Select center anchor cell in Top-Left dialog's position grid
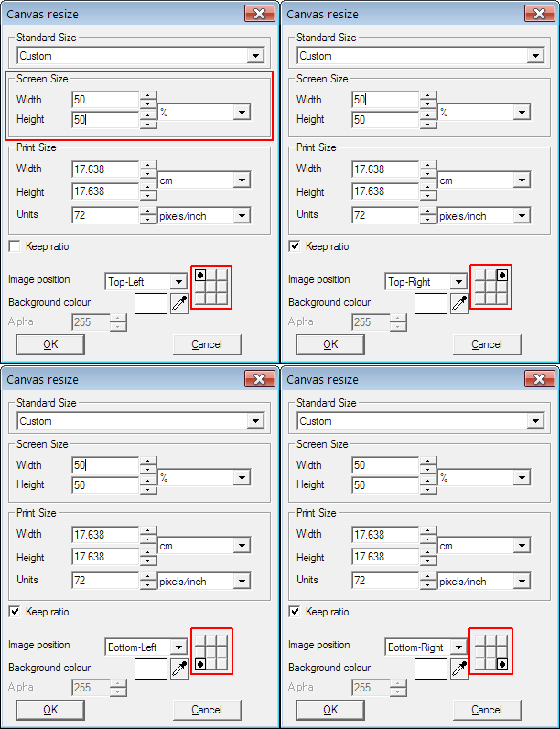This screenshot has width=560, height=729. 210,287
